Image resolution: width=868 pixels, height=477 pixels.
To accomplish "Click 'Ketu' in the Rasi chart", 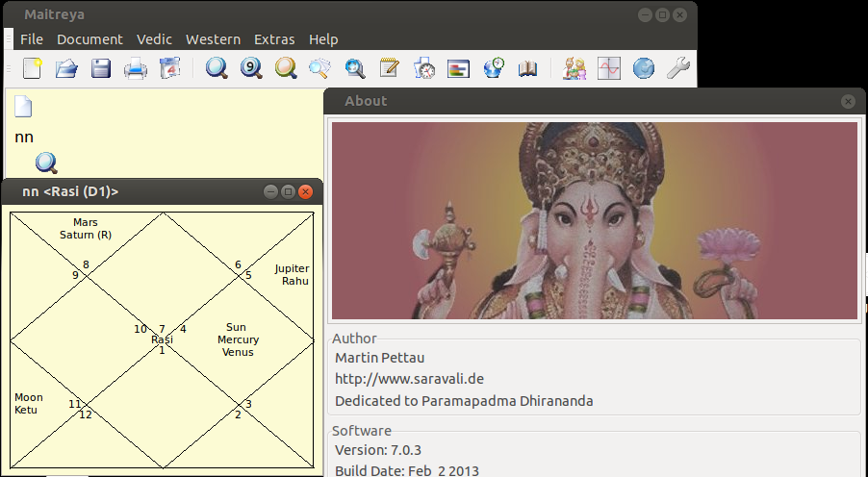I will pyautogui.click(x=26, y=410).
